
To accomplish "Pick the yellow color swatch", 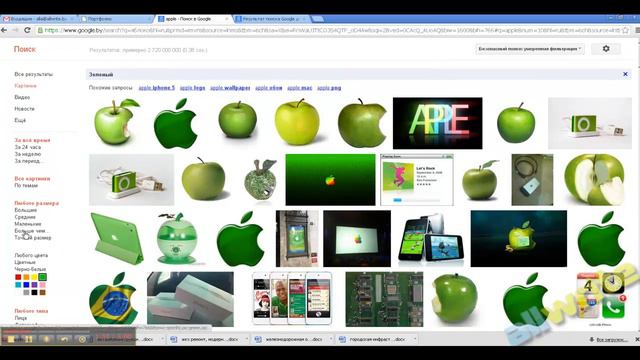I will coord(34,277).
